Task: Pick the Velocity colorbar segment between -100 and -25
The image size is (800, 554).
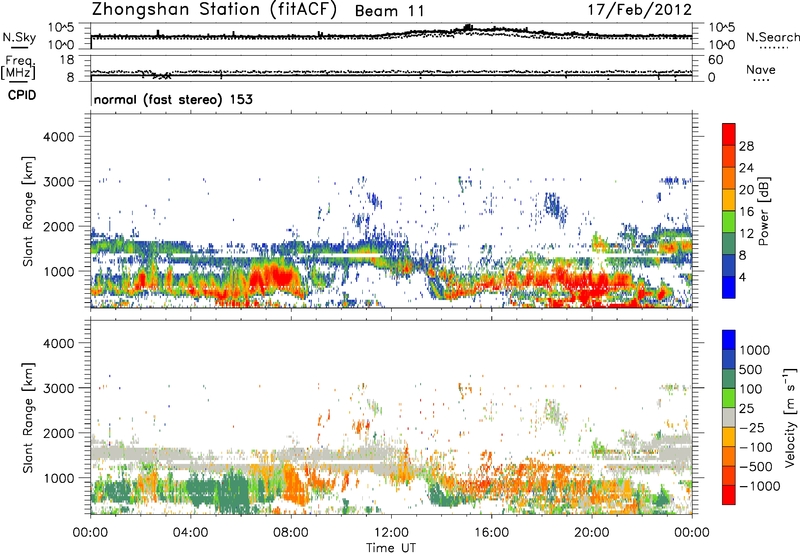Action: [x=729, y=437]
